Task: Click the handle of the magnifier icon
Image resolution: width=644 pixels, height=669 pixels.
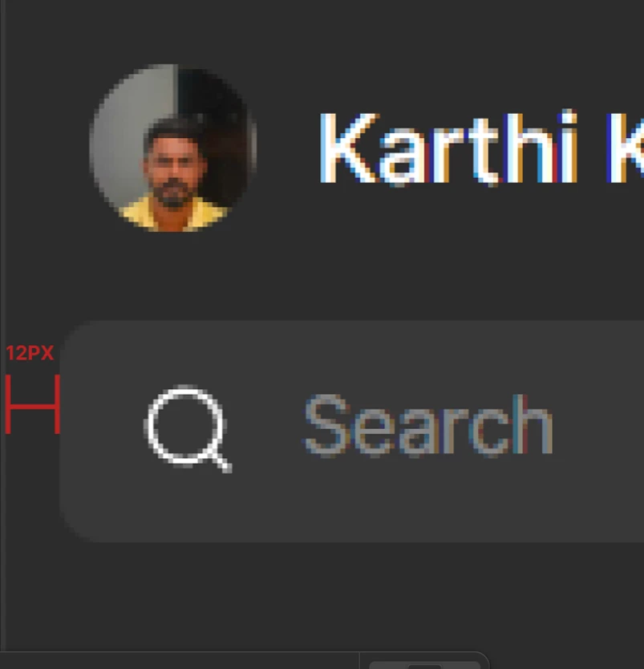Action: (x=222, y=463)
